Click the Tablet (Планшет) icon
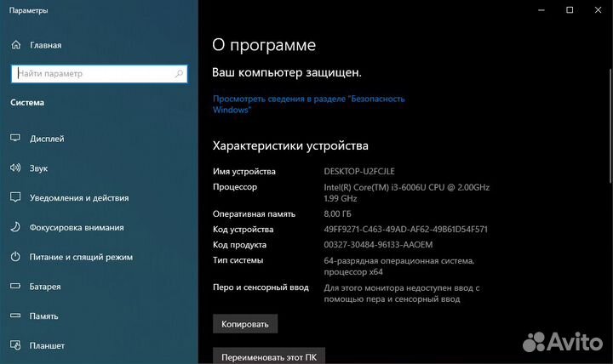The height and width of the screenshot is (364, 613). (x=15, y=345)
